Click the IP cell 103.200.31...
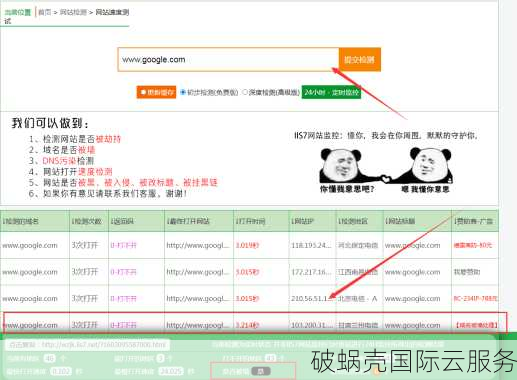The height and width of the screenshot is (380, 517). (311, 325)
